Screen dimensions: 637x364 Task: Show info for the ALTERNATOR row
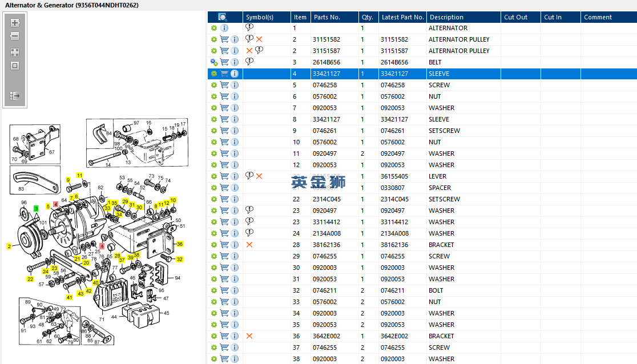[x=224, y=28]
